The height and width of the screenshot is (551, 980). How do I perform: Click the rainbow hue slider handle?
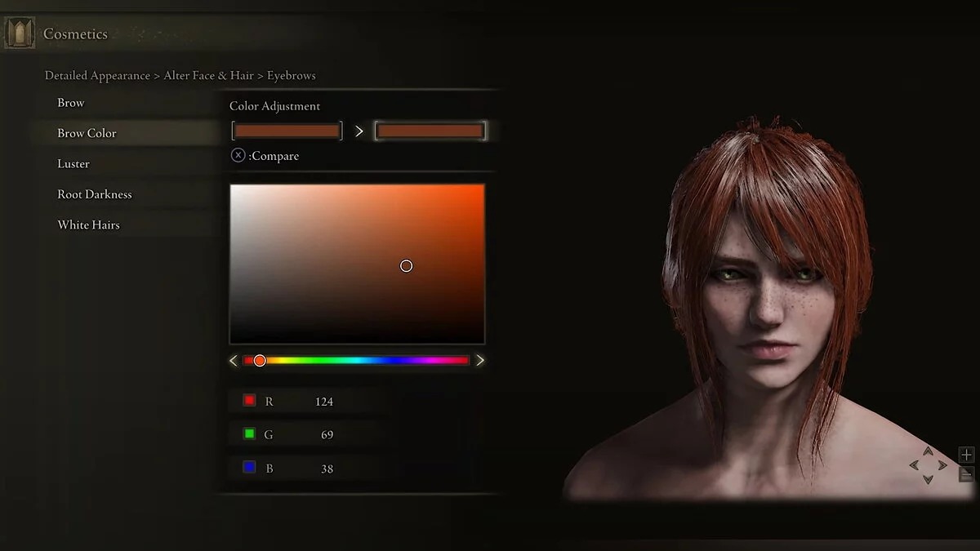click(260, 360)
